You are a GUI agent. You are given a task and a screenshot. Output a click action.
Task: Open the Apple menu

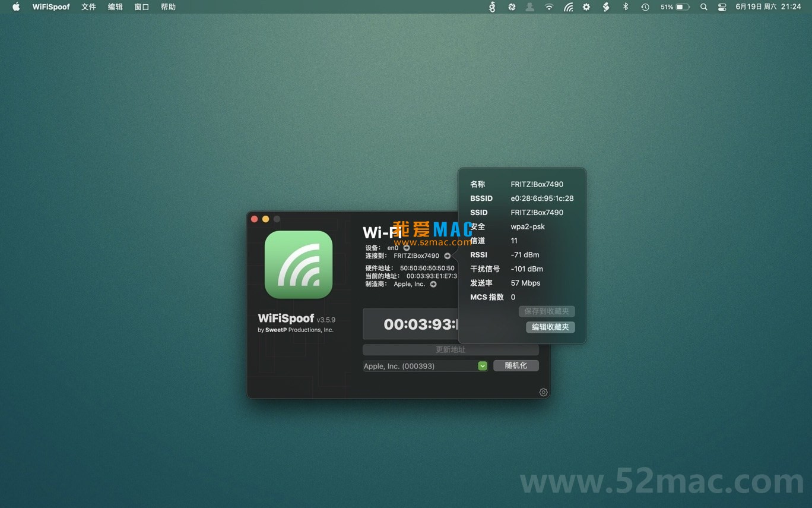click(16, 7)
